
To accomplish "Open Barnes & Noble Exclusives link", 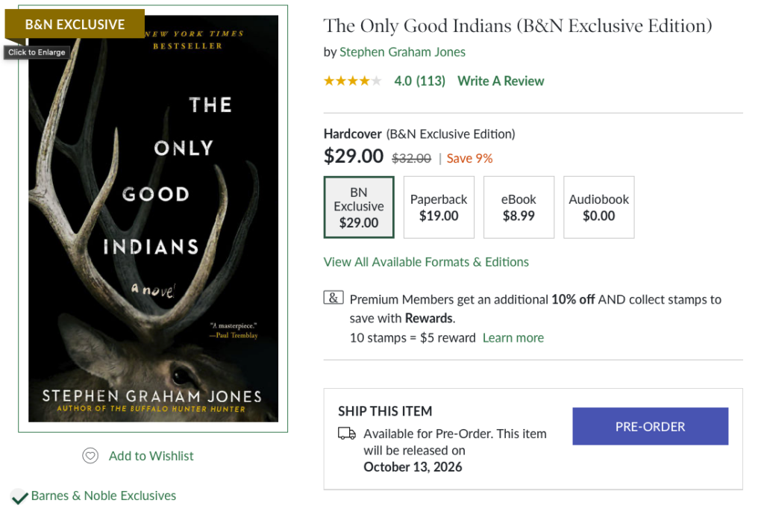I will 104,495.
